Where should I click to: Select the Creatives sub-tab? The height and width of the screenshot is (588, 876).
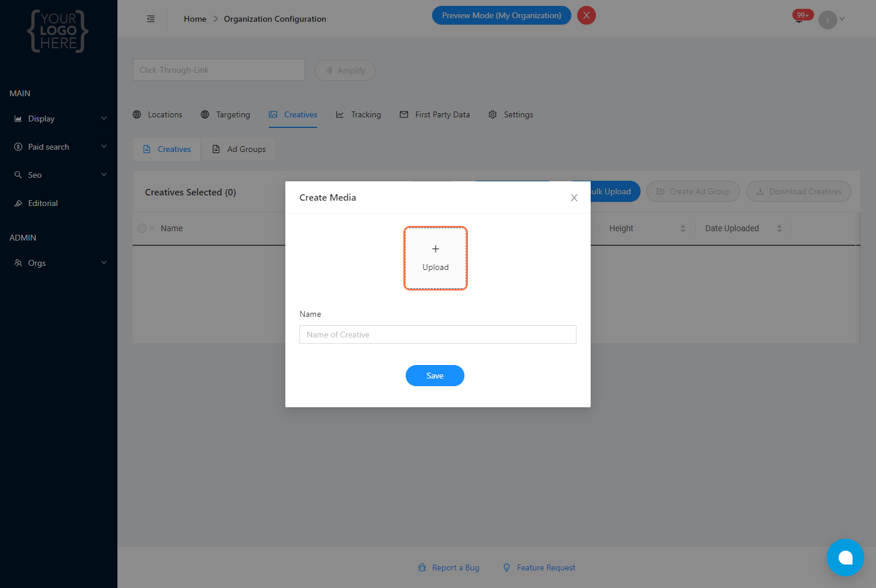click(x=167, y=149)
